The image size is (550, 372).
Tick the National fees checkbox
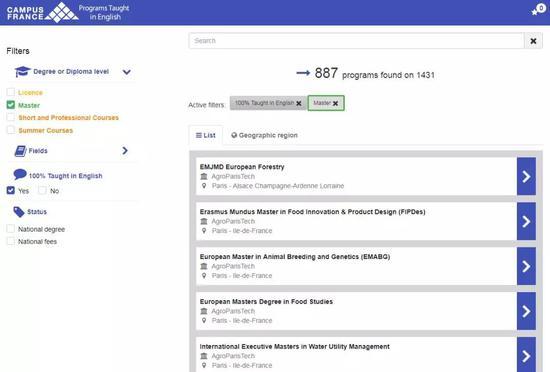tap(11, 241)
